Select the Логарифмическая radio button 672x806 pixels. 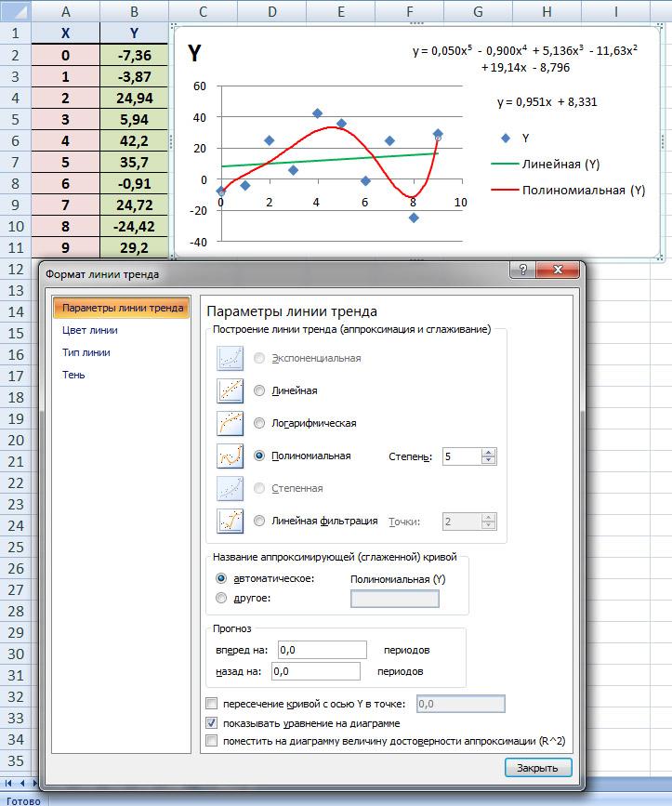[x=259, y=423]
